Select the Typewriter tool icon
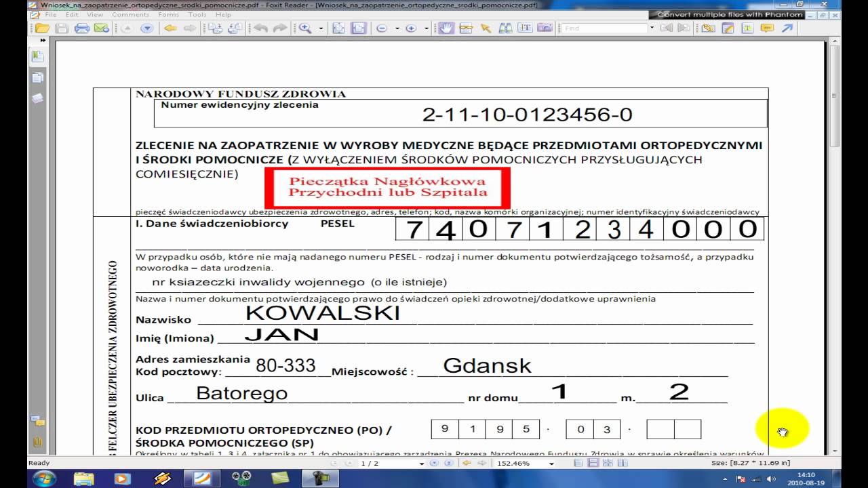Viewport: 868px width, 488px height. coord(747,28)
